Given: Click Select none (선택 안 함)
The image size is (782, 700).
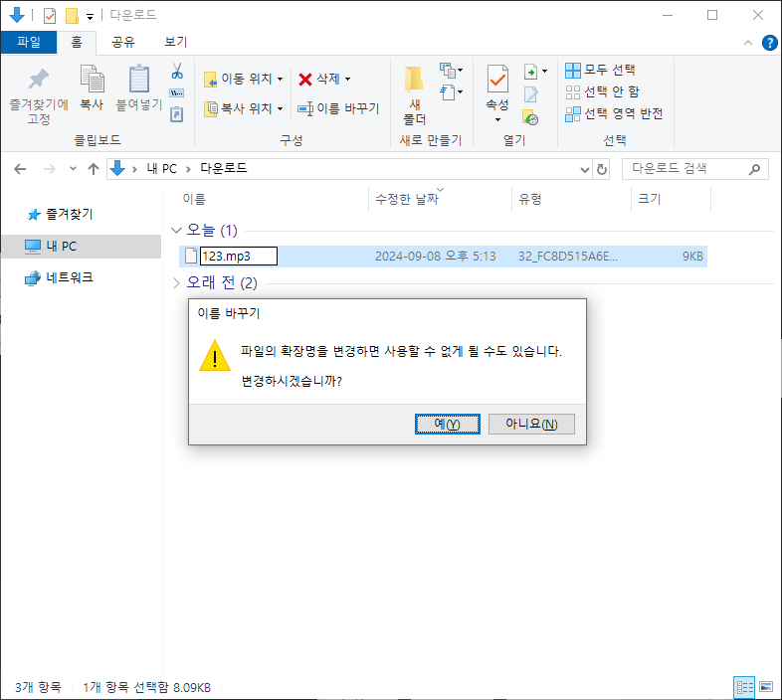Looking at the screenshot, I should point(603,91).
